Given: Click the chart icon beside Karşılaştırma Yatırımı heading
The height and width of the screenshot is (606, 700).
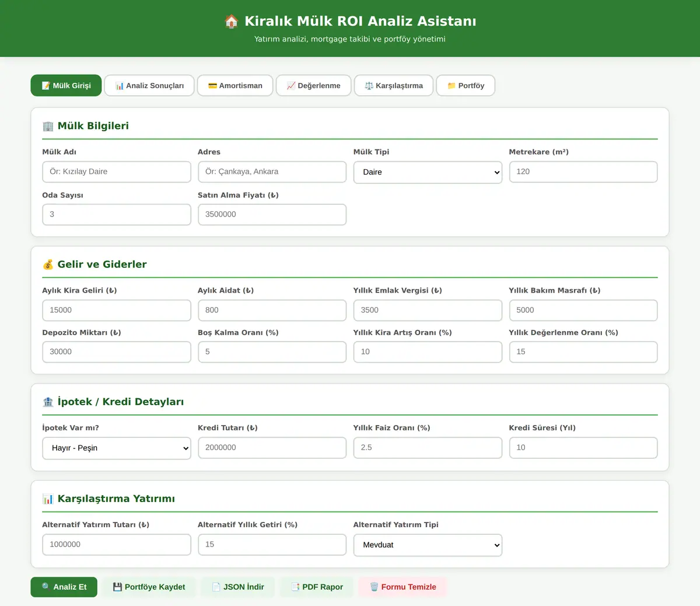Looking at the screenshot, I should [48, 499].
